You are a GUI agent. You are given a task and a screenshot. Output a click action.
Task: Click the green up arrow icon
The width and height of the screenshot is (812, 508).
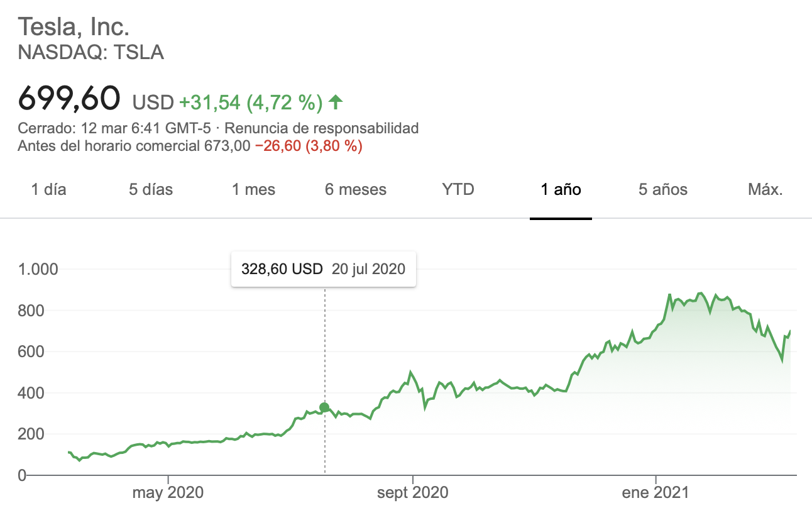(x=336, y=101)
